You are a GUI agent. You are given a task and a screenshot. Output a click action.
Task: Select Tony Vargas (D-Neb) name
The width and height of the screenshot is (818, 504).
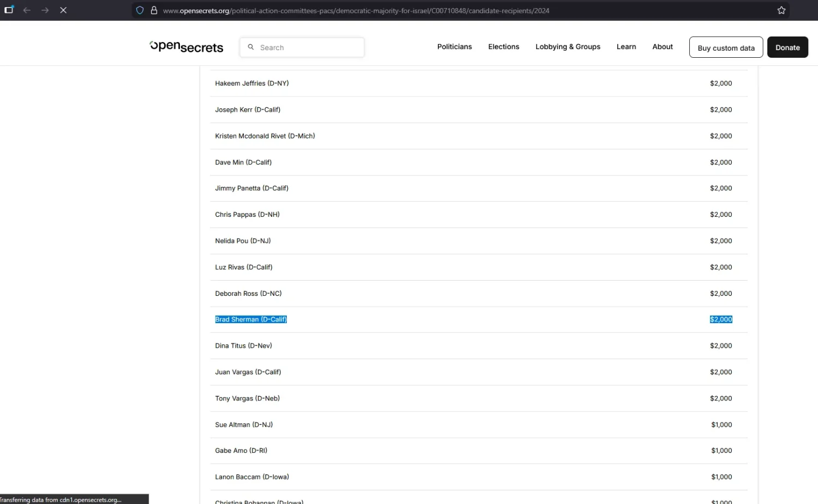pyautogui.click(x=247, y=398)
